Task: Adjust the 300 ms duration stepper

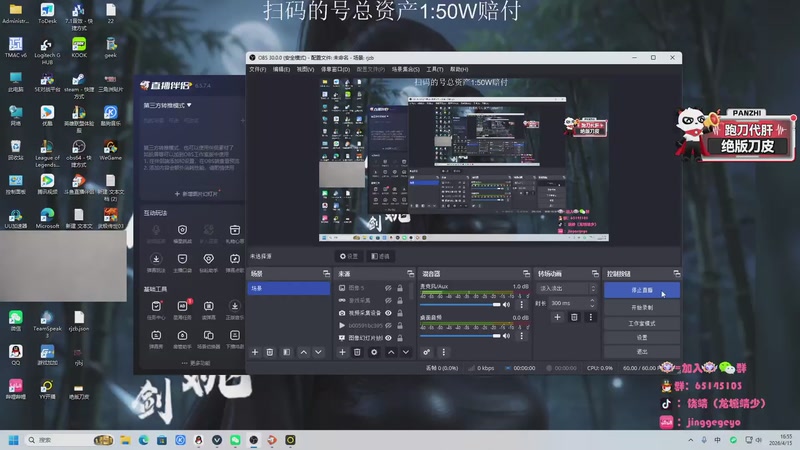Action: click(592, 303)
